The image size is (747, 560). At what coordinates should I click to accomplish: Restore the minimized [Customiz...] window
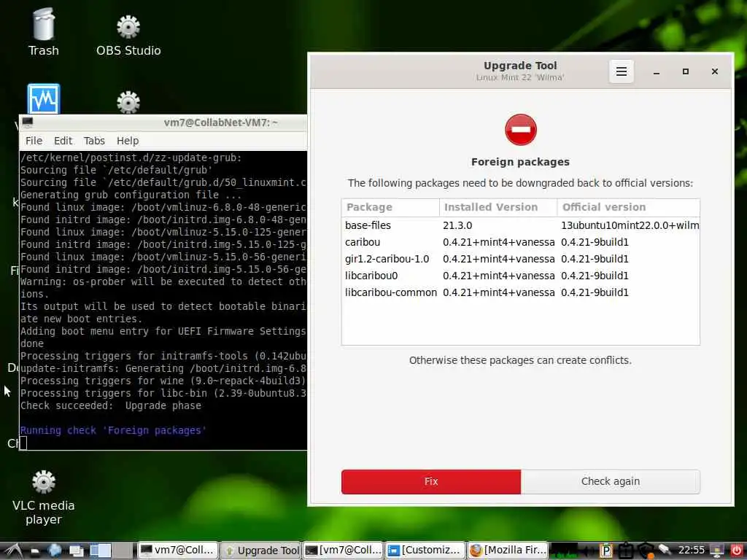coord(425,550)
